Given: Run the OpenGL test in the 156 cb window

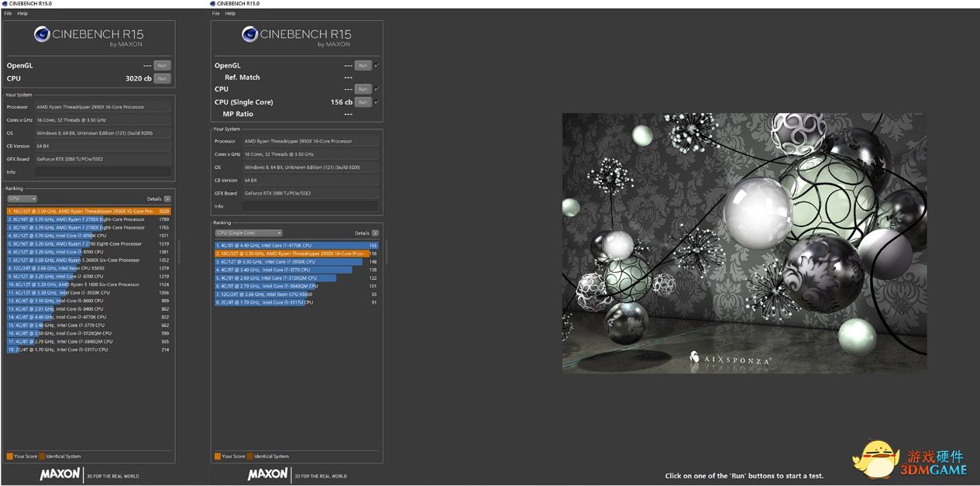Looking at the screenshot, I should 363,65.
